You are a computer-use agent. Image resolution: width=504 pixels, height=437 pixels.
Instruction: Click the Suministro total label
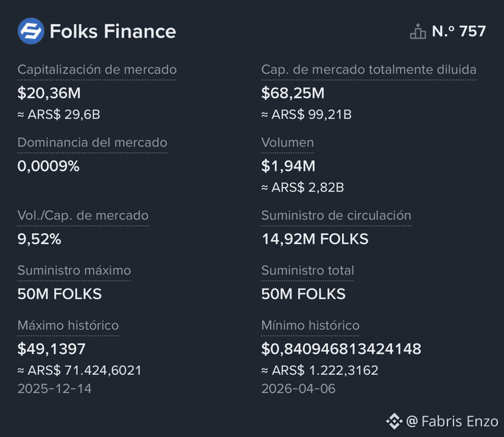coord(307,270)
